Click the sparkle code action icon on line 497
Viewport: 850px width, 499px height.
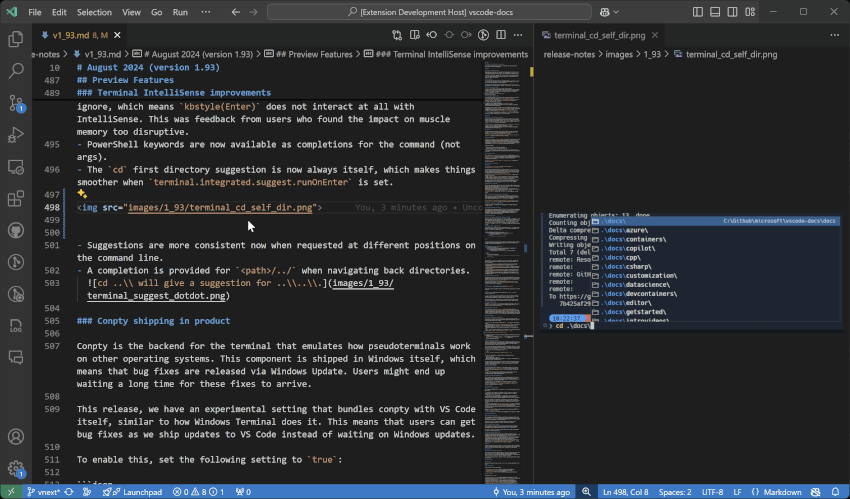(82, 193)
